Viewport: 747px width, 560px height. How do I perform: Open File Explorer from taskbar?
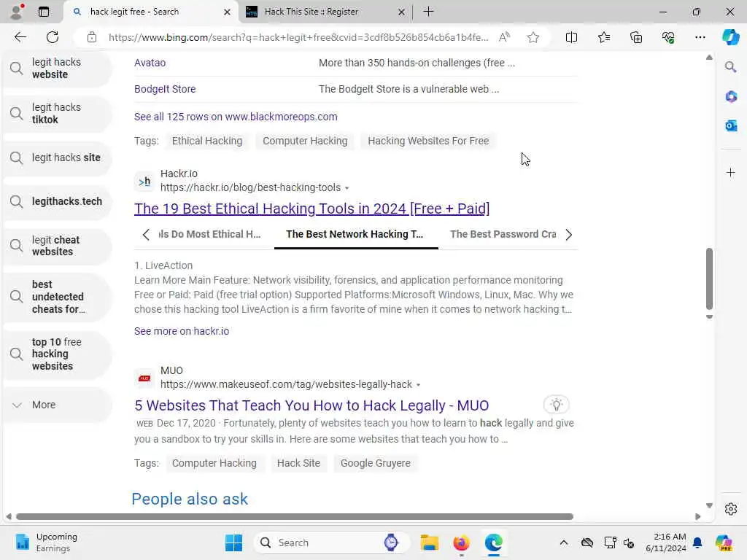[429, 542]
